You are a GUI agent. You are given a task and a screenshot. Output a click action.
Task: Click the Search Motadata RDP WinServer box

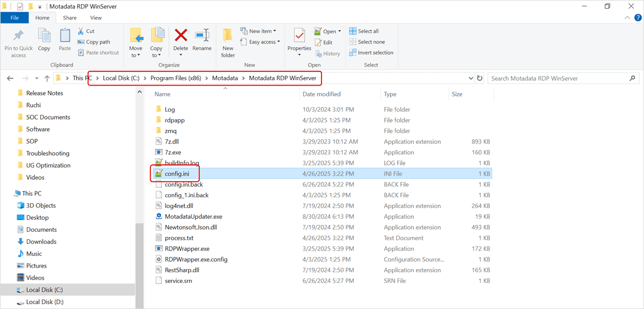click(x=558, y=78)
